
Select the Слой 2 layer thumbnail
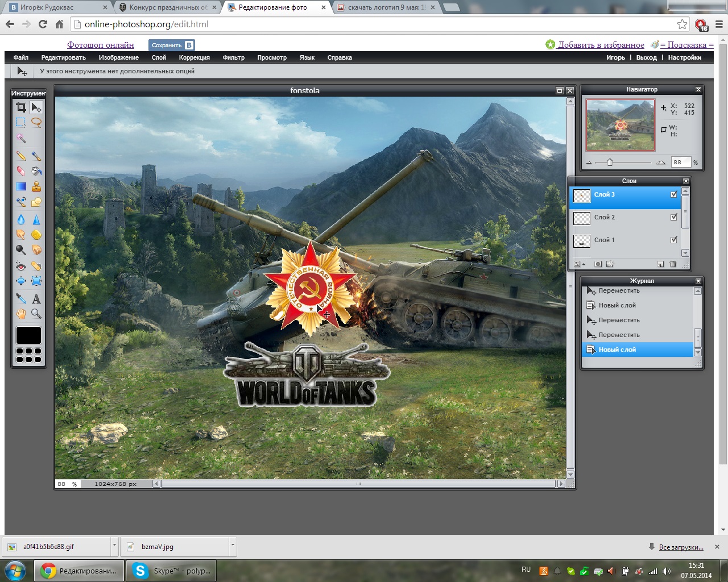pyautogui.click(x=582, y=218)
